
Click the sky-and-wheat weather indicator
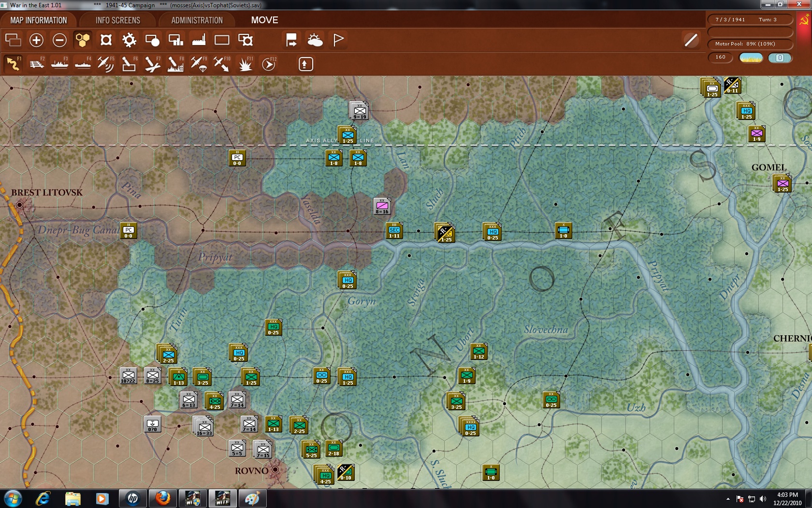[x=751, y=58]
